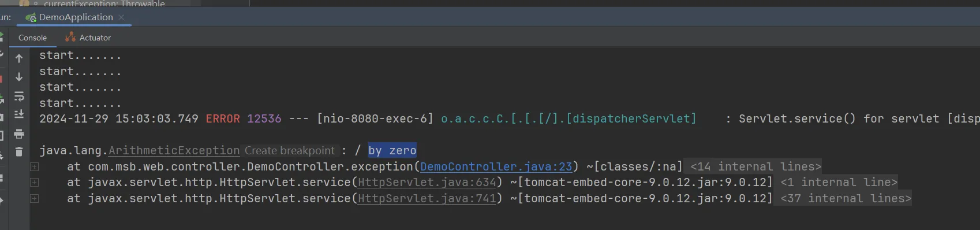Screen dimensions: 980x230
Task: Click timestamp 2024-11-29 15:03:03.749
Action: (119, 119)
